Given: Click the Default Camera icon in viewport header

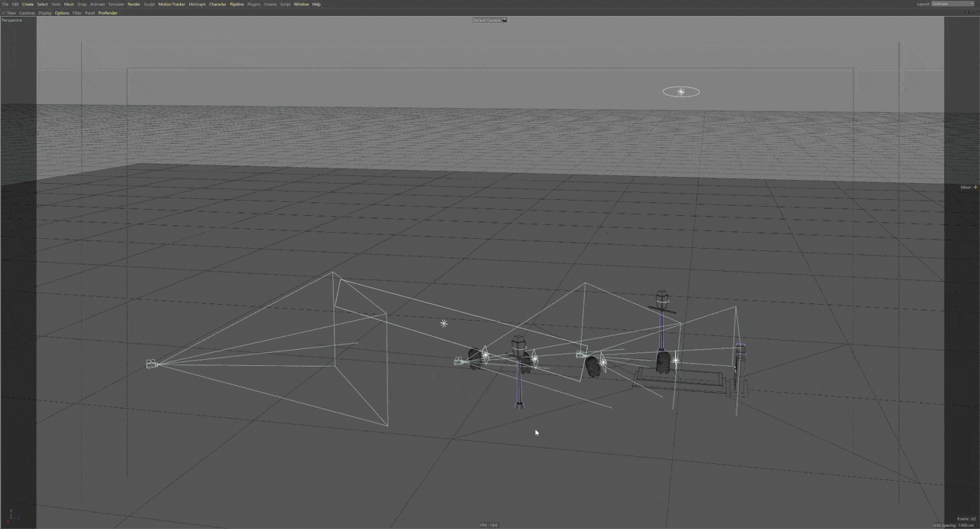Looking at the screenshot, I should pos(504,20).
